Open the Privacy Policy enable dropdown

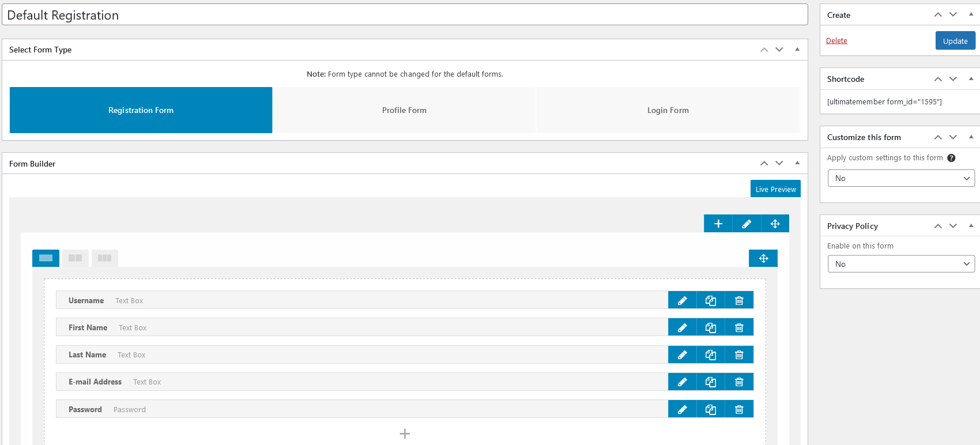(901, 264)
